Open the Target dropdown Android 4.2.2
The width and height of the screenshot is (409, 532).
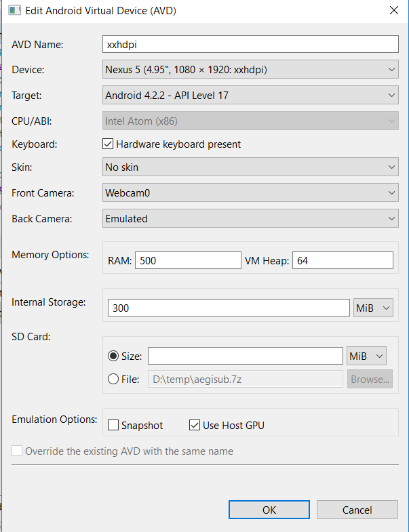[250, 96]
